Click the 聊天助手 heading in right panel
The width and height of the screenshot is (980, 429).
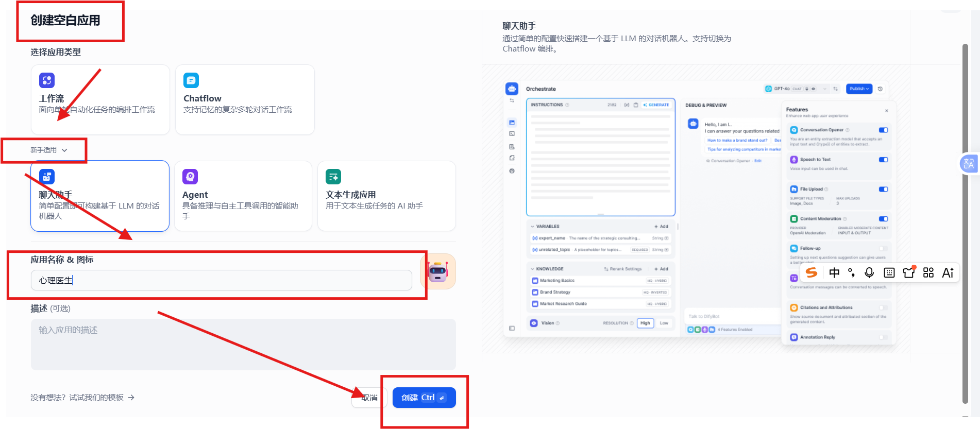coord(519,26)
